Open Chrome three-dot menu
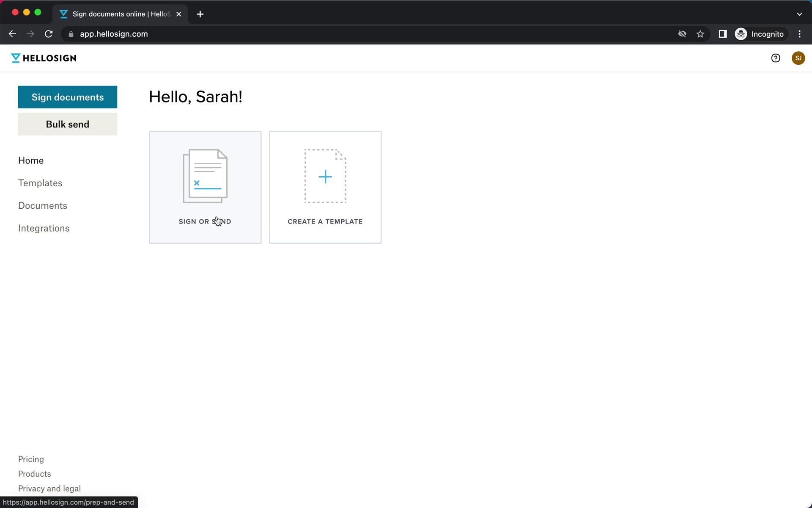 [x=799, y=34]
